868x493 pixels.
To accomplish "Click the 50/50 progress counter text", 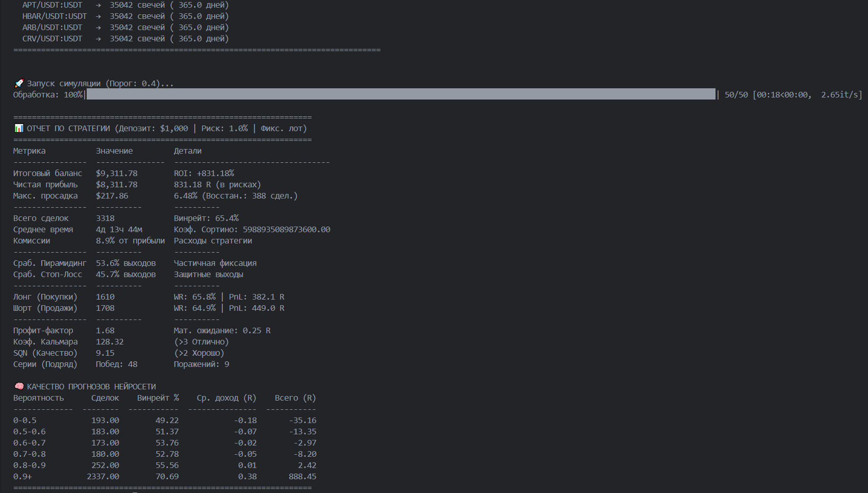I will click(x=736, y=94).
